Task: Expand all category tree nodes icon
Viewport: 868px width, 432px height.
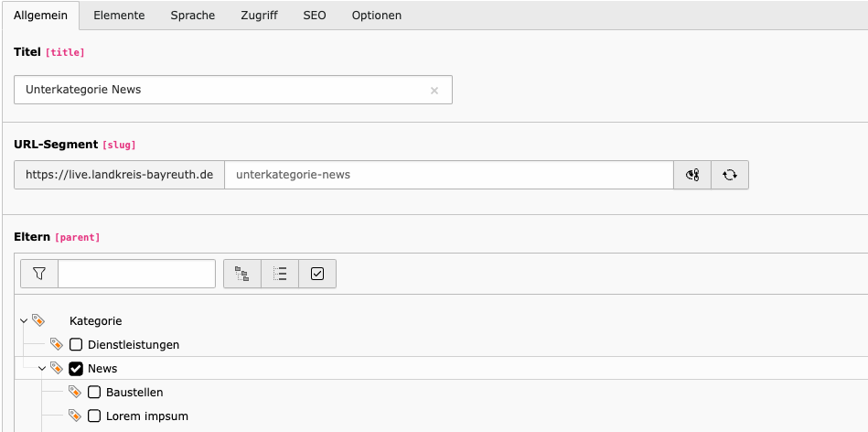Action: pos(241,274)
